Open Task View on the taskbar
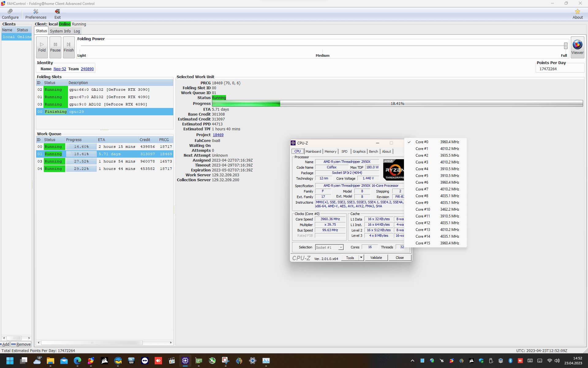This screenshot has height=368, width=588. point(24,361)
